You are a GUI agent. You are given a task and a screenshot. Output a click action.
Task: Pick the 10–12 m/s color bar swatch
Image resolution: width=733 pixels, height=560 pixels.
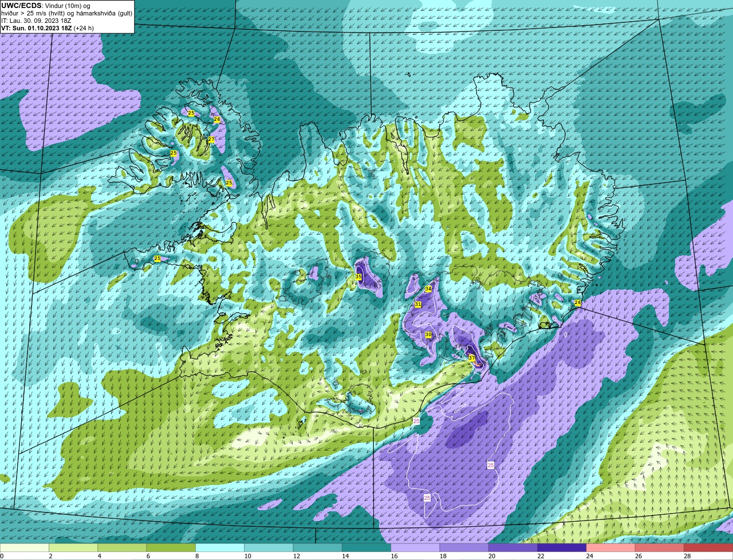coord(269,547)
